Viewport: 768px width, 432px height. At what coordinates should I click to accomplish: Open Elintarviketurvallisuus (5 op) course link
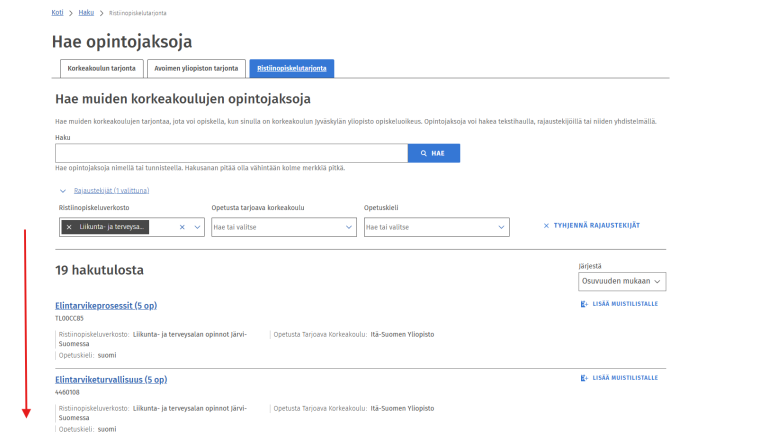(111, 380)
